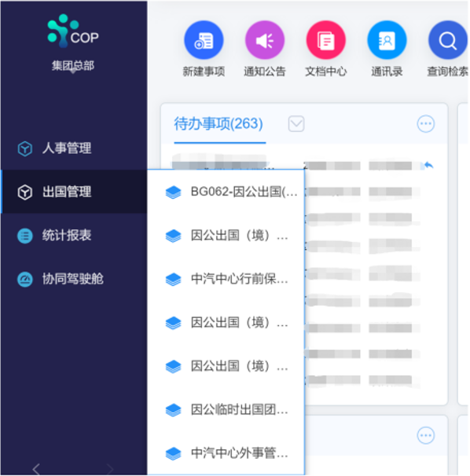Screen dimensions: 470x476
Task: Select the 待办事项(263) tab
Action: click(x=218, y=124)
